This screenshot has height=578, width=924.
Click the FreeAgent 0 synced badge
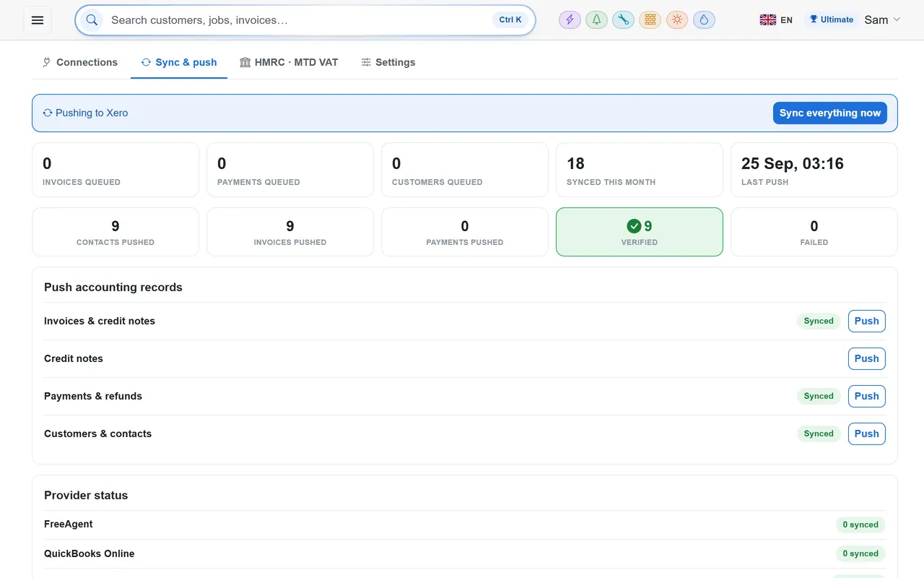pyautogui.click(x=860, y=525)
